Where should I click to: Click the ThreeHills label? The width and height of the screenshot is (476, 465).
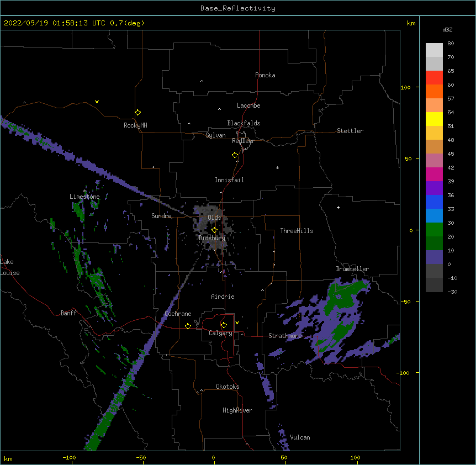[x=297, y=231]
